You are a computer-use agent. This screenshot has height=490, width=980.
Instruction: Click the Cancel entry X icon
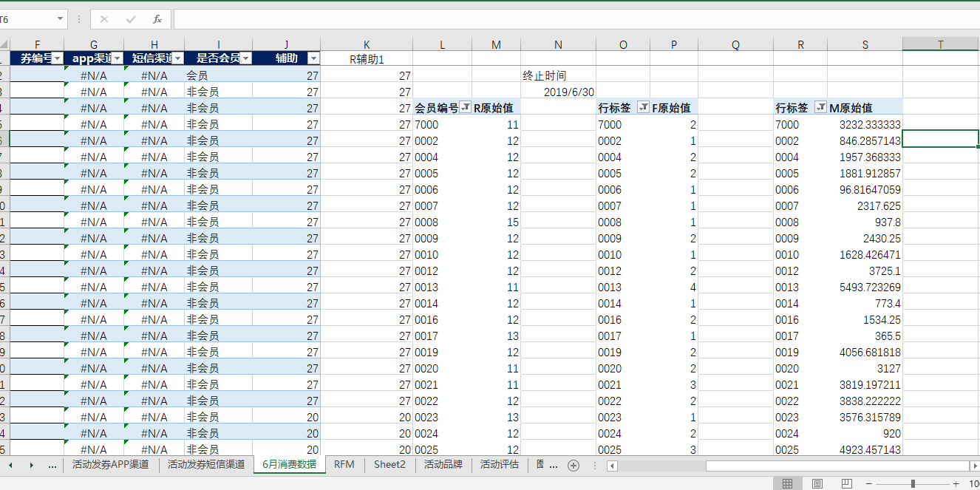[x=104, y=19]
